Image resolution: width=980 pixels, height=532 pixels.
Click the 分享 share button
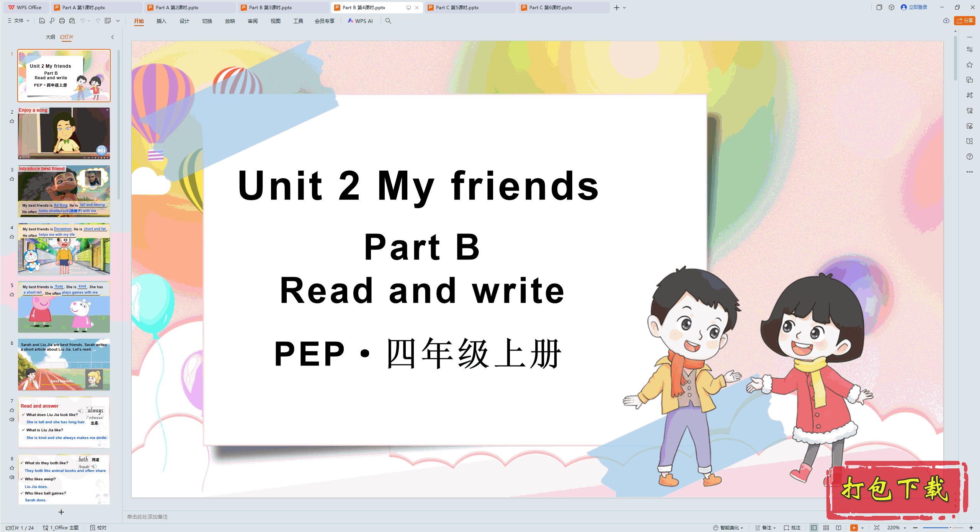(x=965, y=21)
